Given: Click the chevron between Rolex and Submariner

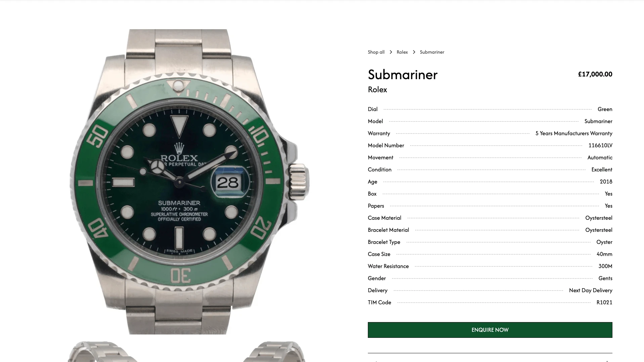Looking at the screenshot, I should 414,52.
